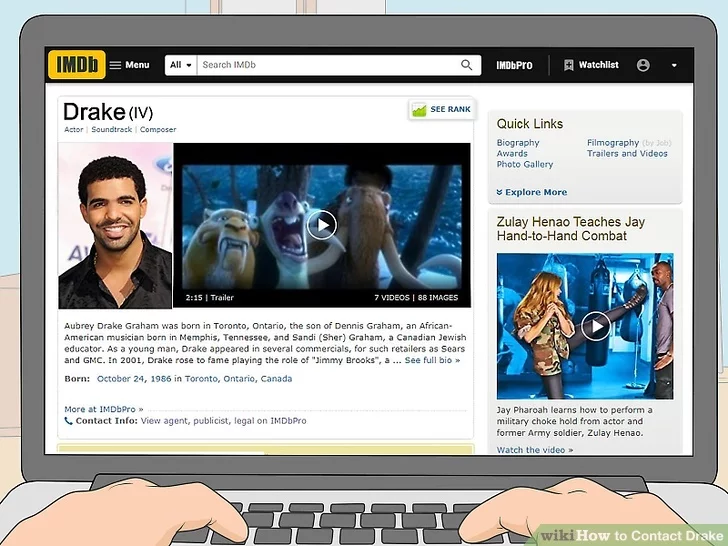The image size is (728, 546).
Task: Click the 1986 birth year link
Action: tap(161, 379)
